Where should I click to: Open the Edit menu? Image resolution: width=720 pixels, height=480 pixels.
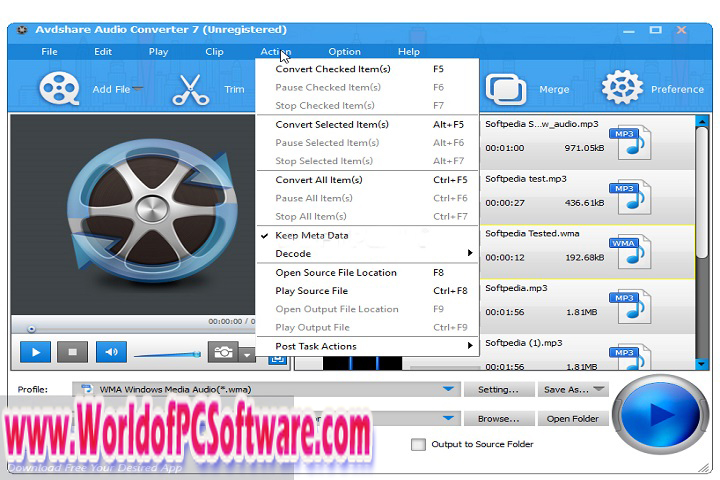click(x=103, y=51)
